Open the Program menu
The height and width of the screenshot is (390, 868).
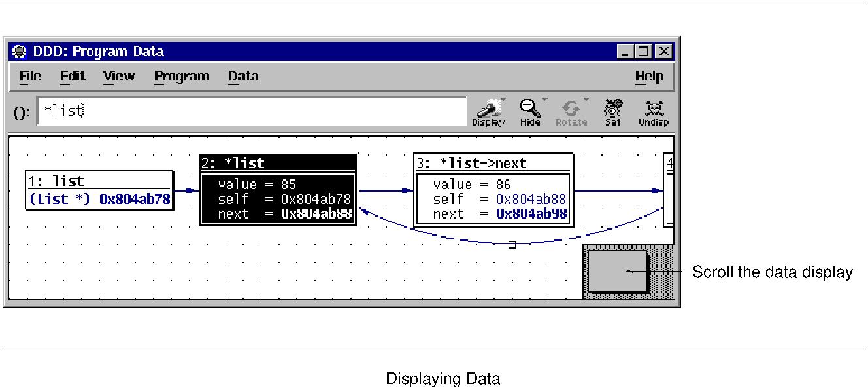pyautogui.click(x=181, y=76)
